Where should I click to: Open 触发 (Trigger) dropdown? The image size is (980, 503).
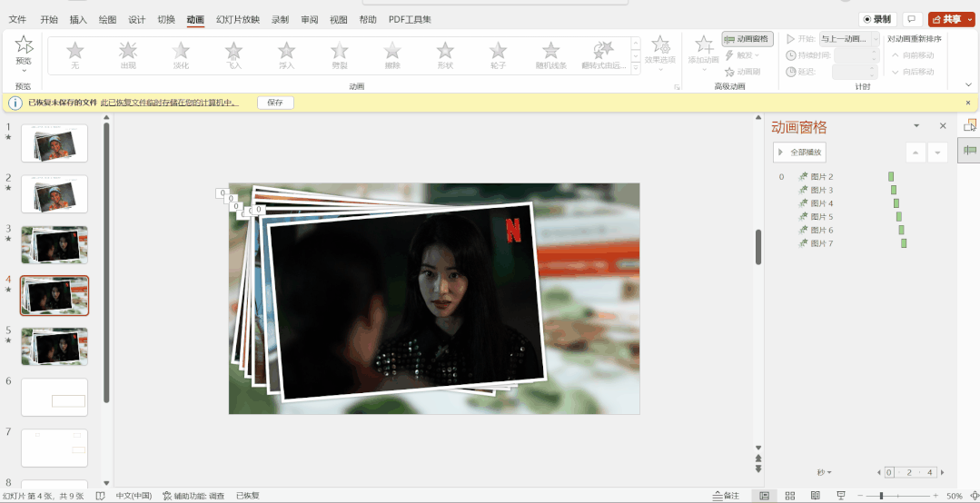(x=743, y=55)
